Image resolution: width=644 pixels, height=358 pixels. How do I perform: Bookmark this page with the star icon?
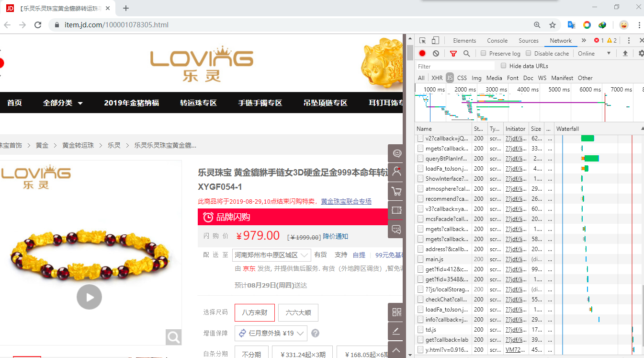[552, 25]
